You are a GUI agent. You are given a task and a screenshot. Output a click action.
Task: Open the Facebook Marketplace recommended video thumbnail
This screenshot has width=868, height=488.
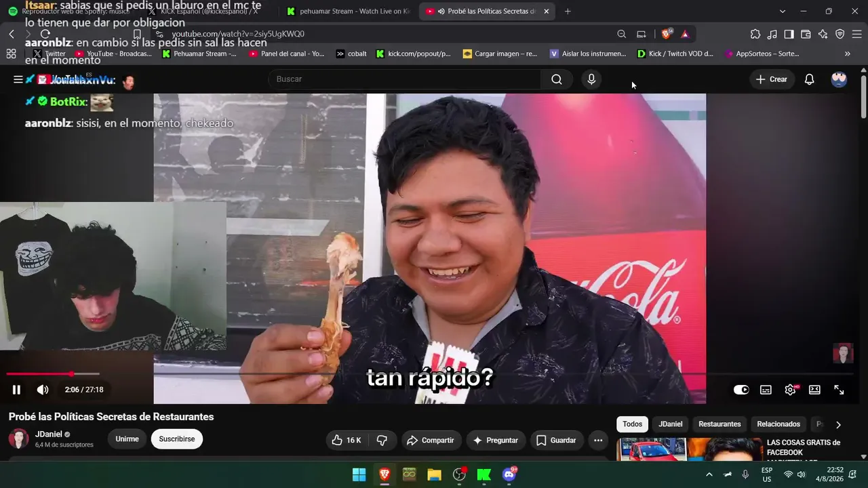point(688,450)
